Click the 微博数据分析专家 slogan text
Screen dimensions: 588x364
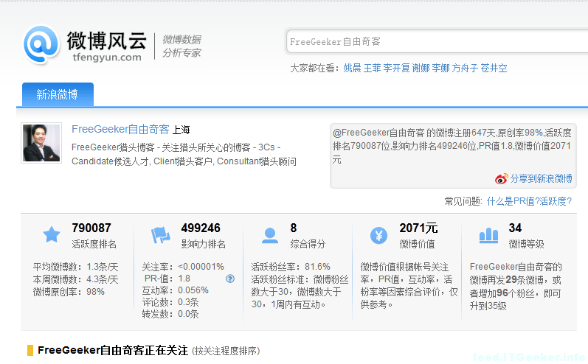coord(182,46)
